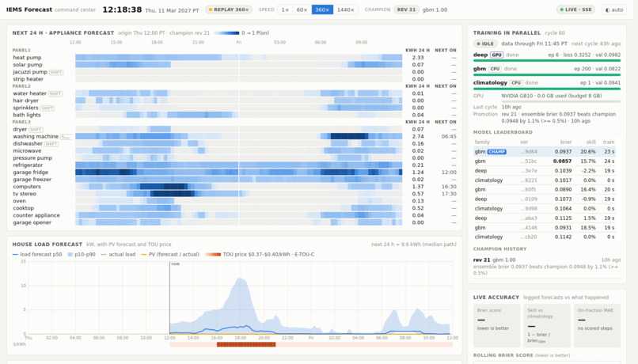Select the garage fridge forecast row
The height and width of the screenshot is (364, 638).
pos(234,173)
